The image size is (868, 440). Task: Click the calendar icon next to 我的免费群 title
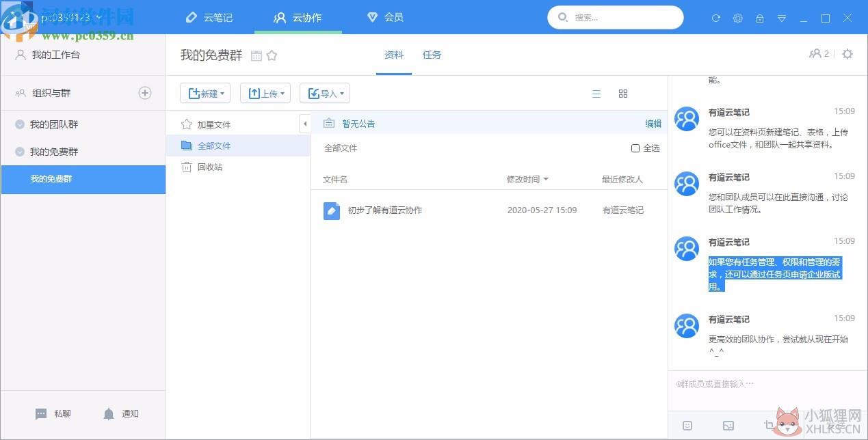point(257,56)
